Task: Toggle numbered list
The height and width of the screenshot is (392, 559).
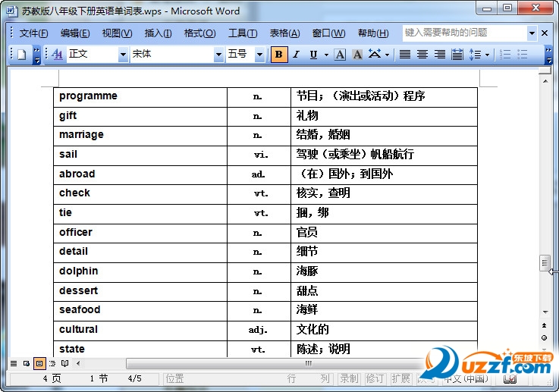Action: (x=505, y=55)
